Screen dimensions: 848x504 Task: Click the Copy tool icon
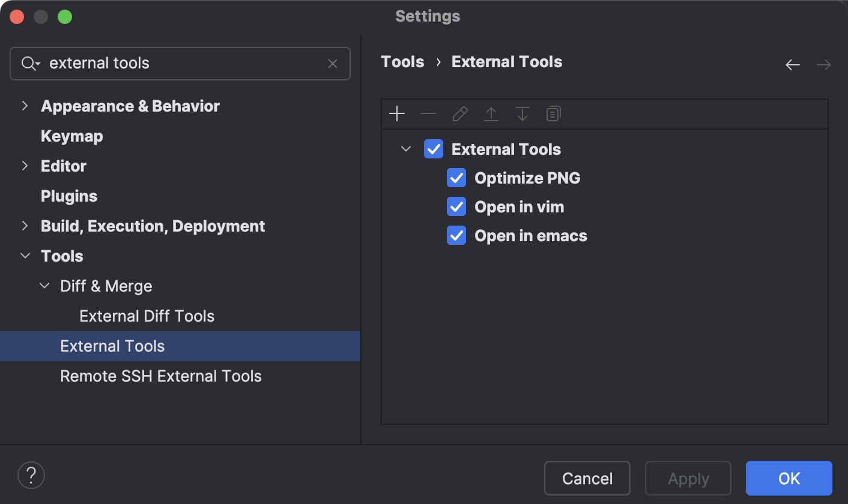(x=554, y=114)
